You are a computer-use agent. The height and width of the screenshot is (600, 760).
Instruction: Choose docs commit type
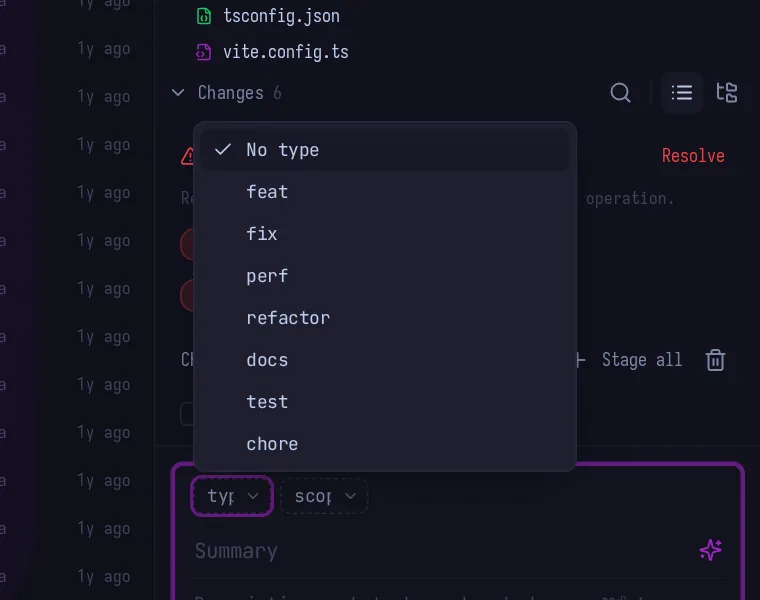pos(384,360)
